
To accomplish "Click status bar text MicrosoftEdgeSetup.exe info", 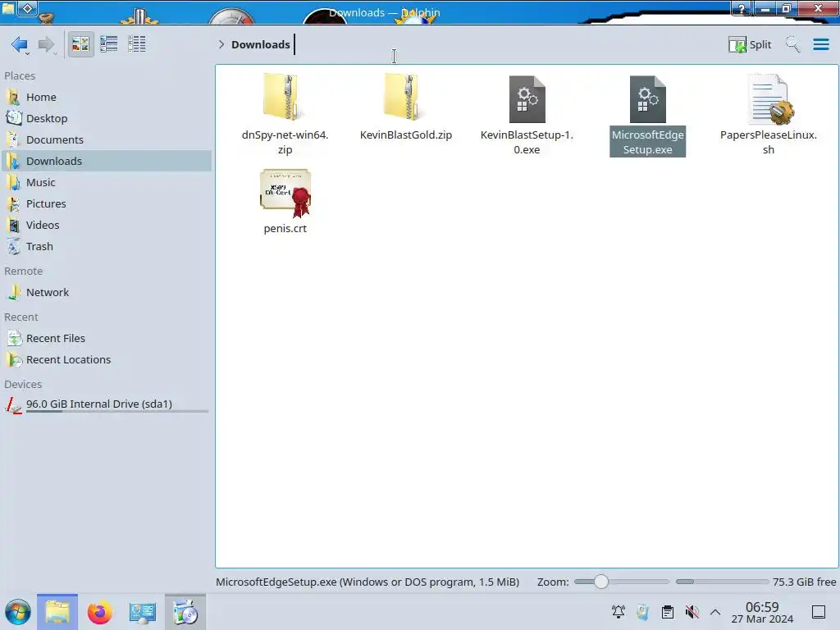I will pos(367,582).
